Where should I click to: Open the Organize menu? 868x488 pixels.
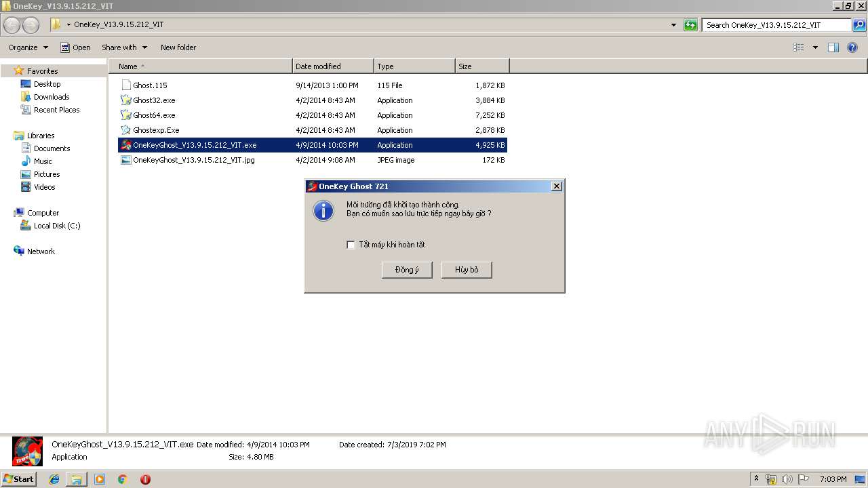point(28,47)
